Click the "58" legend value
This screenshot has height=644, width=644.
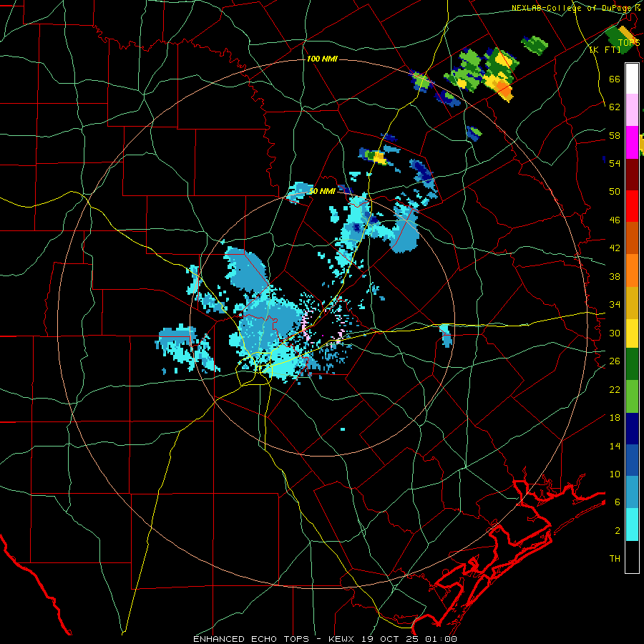(x=615, y=135)
